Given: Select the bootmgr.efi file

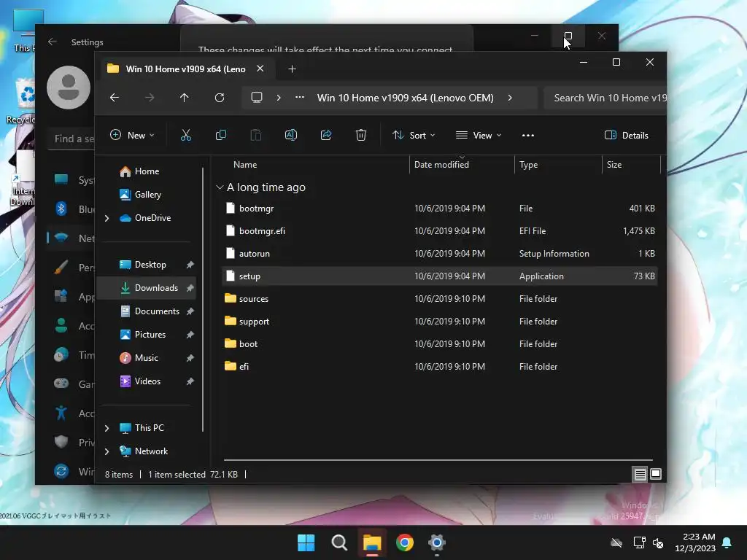Looking at the screenshot, I should pos(440,231).
